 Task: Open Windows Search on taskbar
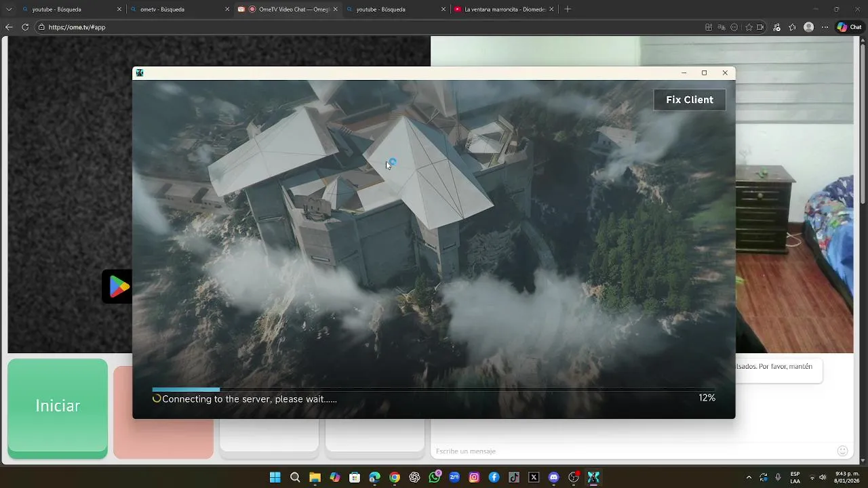tap(295, 477)
